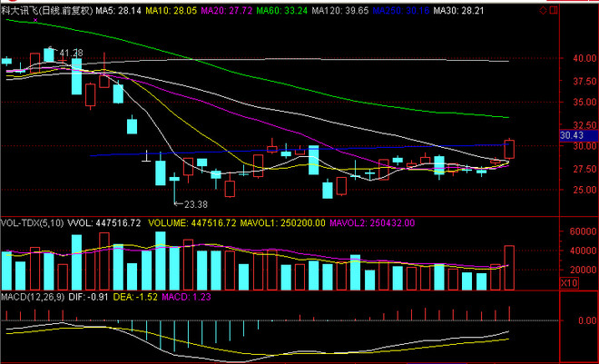
Task: Click the MAVOL1: 250200.00 label
Action: coord(282,223)
